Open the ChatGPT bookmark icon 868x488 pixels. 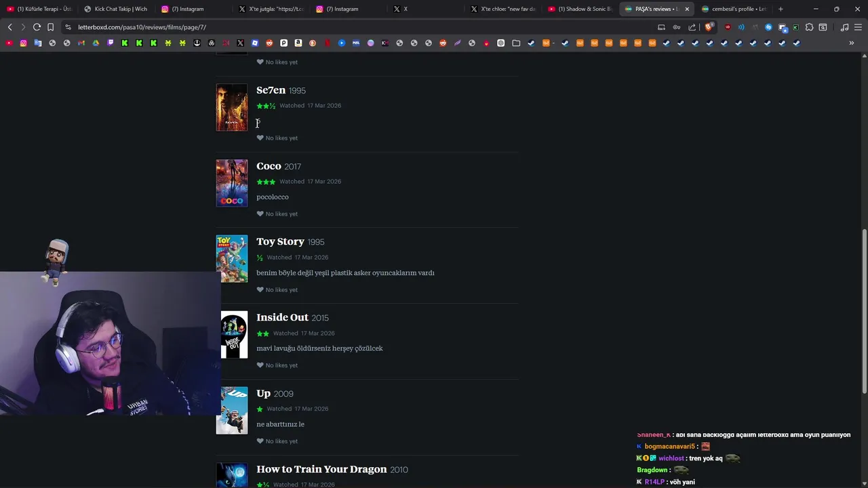pos(500,43)
